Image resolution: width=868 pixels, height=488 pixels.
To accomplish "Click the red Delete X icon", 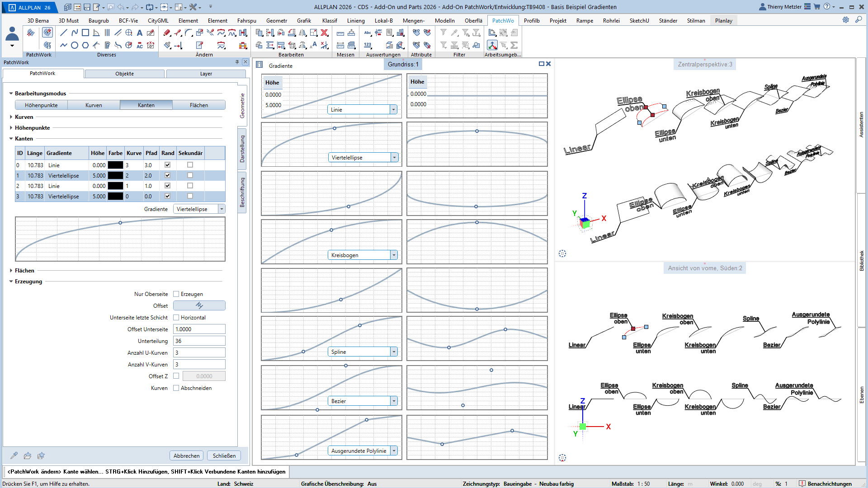I will (324, 33).
